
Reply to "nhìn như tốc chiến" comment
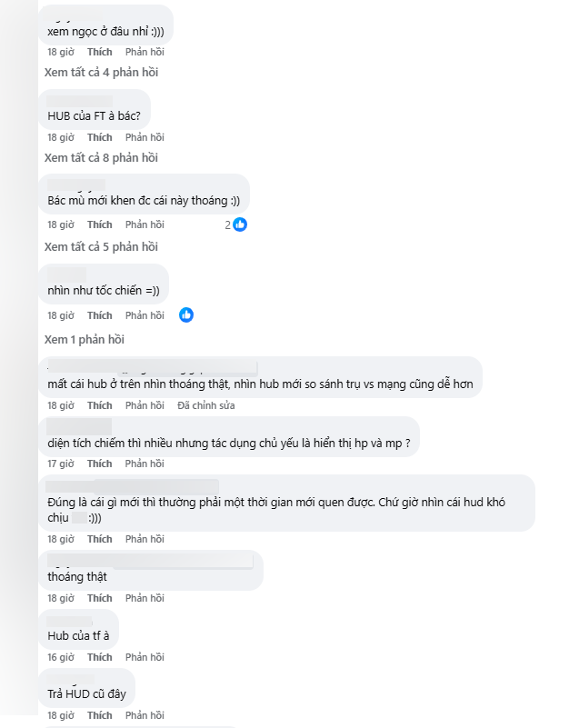pos(145,315)
